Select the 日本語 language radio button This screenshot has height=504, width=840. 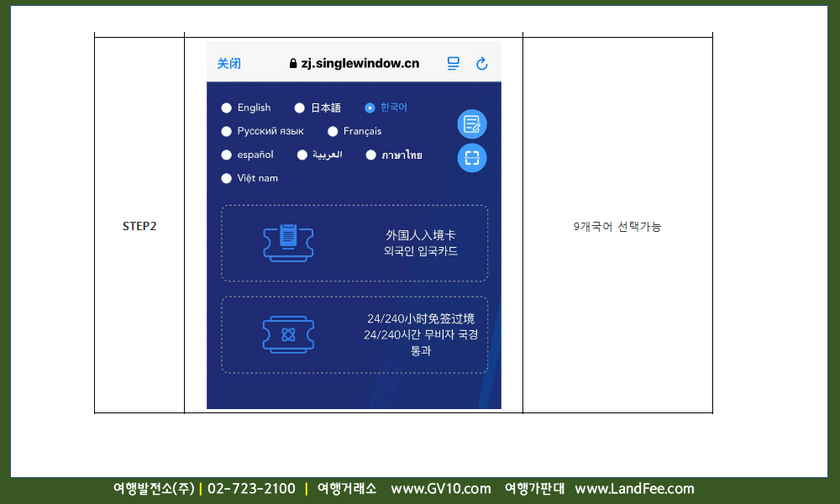[300, 108]
